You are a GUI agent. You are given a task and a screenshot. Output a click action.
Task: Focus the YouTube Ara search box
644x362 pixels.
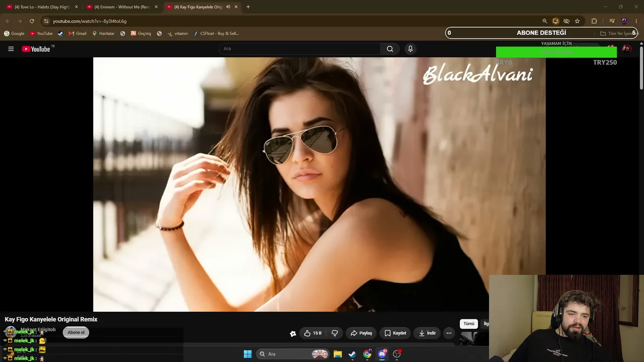pyautogui.click(x=300, y=49)
